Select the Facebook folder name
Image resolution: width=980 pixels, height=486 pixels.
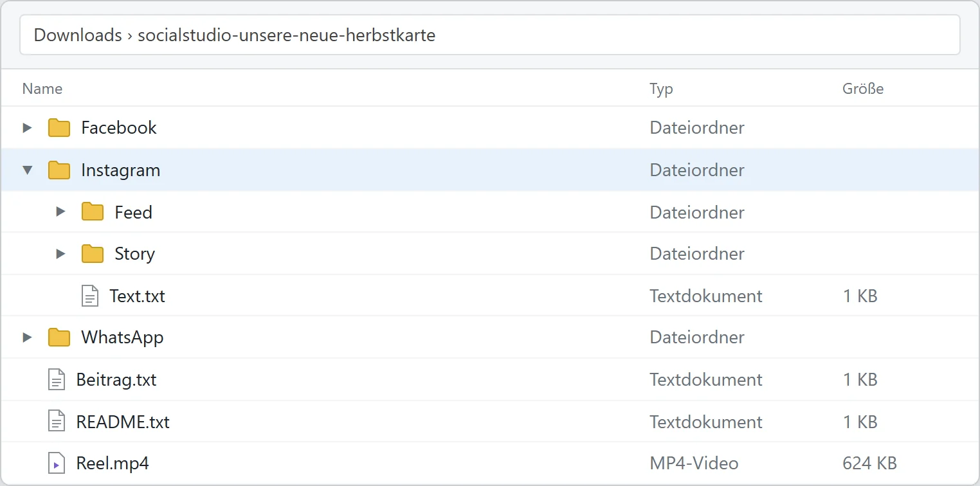pyautogui.click(x=119, y=128)
